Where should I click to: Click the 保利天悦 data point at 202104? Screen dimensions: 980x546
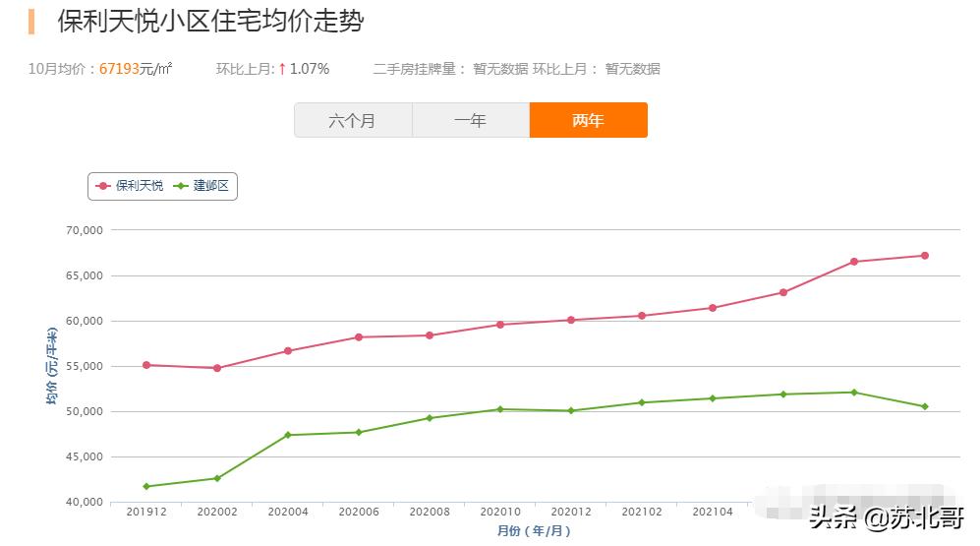pos(713,308)
